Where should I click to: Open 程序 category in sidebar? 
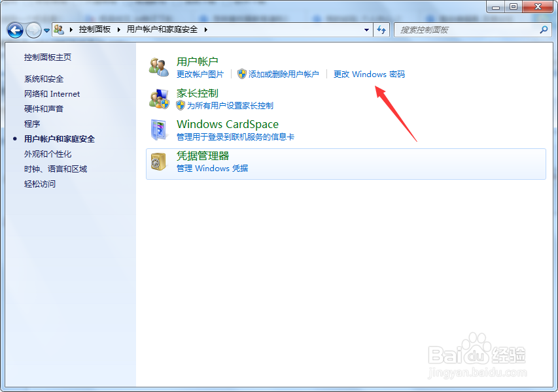pos(32,123)
